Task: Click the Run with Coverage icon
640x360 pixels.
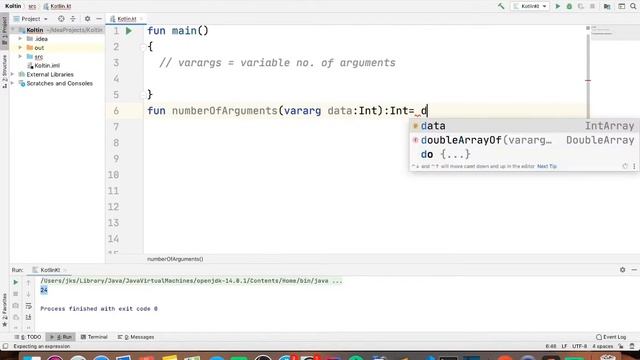Action: click(x=580, y=6)
